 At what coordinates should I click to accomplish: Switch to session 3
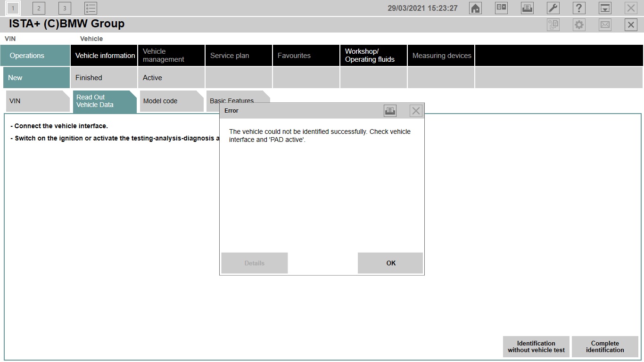[x=65, y=8]
